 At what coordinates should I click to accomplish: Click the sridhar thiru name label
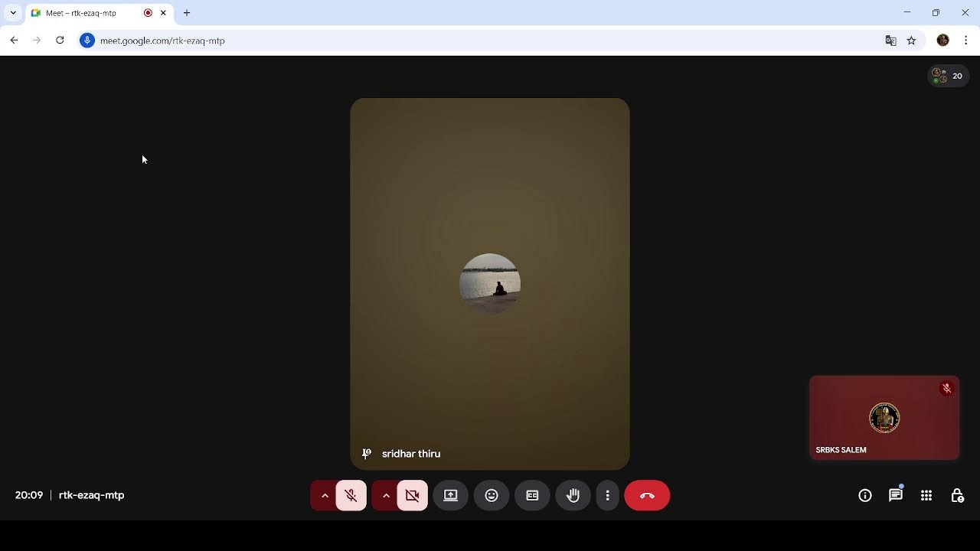tap(411, 454)
